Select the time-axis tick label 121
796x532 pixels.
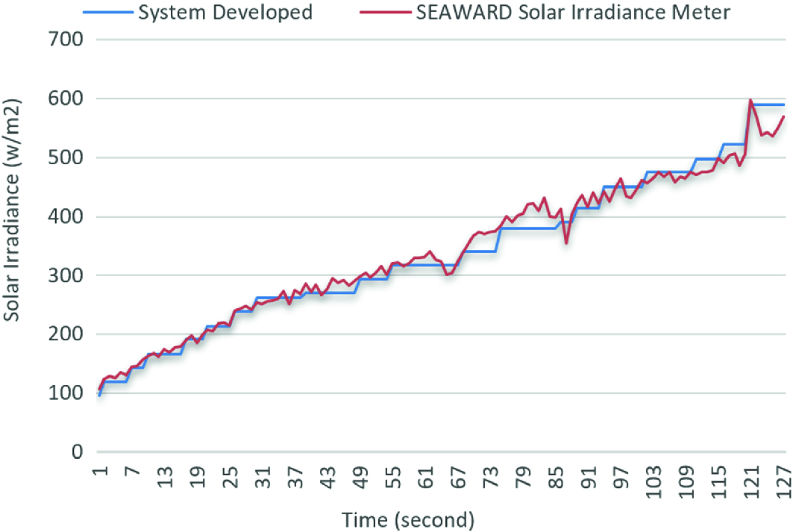750,482
